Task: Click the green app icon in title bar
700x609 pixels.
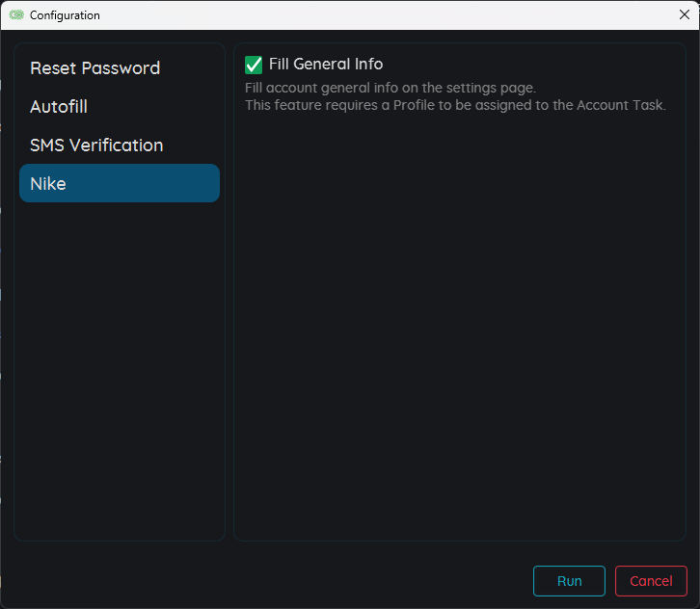Action: pyautogui.click(x=16, y=15)
